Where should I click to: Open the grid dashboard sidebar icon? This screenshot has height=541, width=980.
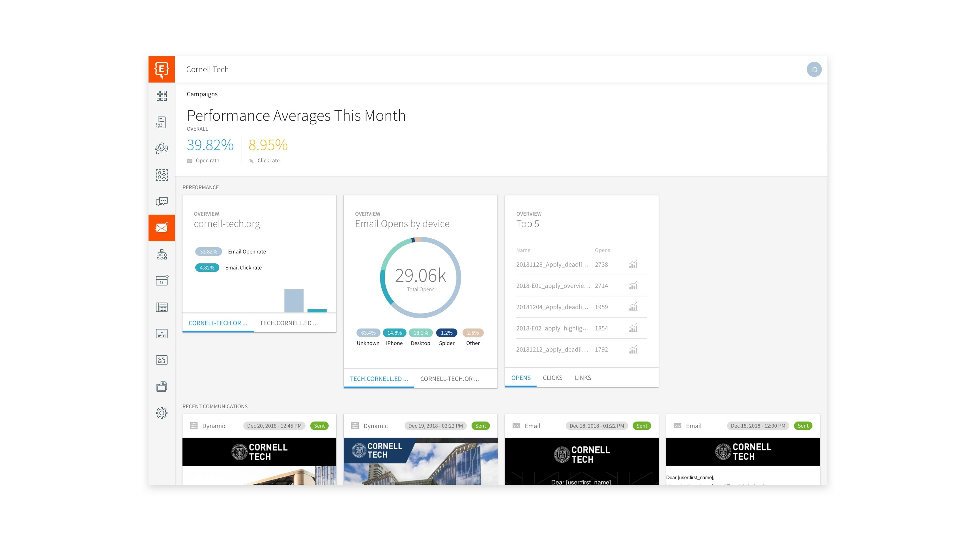click(x=162, y=95)
